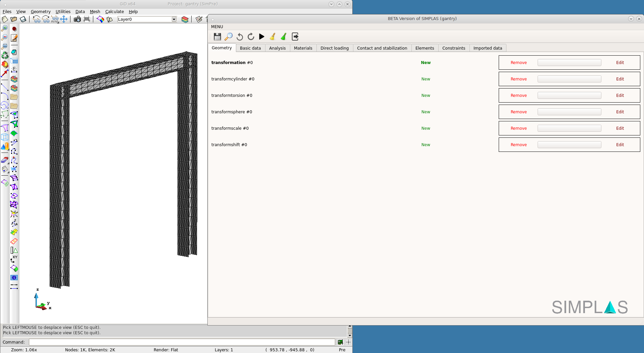The height and width of the screenshot is (353, 644).
Task: Click the Command input field
Action: click(182, 342)
